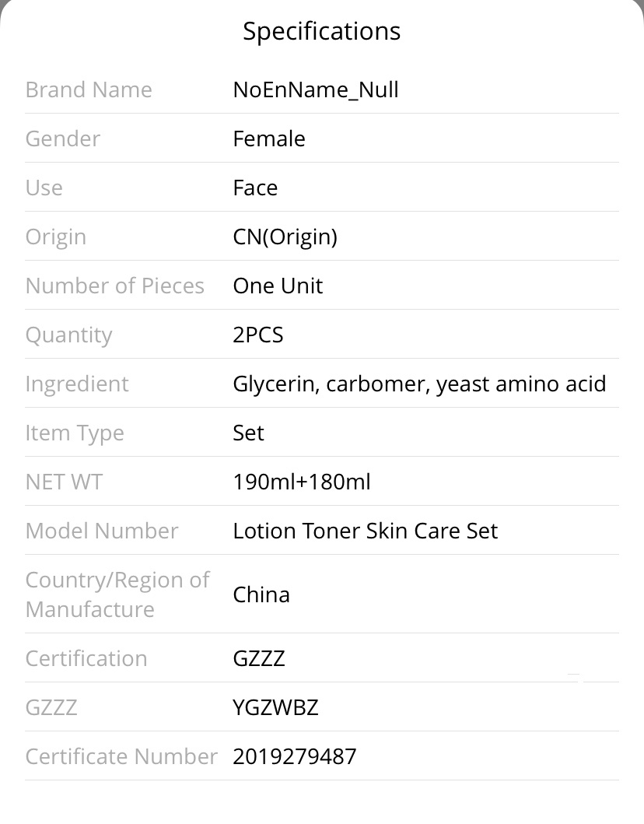
Task: Select the Use value Face
Action: [x=255, y=188]
